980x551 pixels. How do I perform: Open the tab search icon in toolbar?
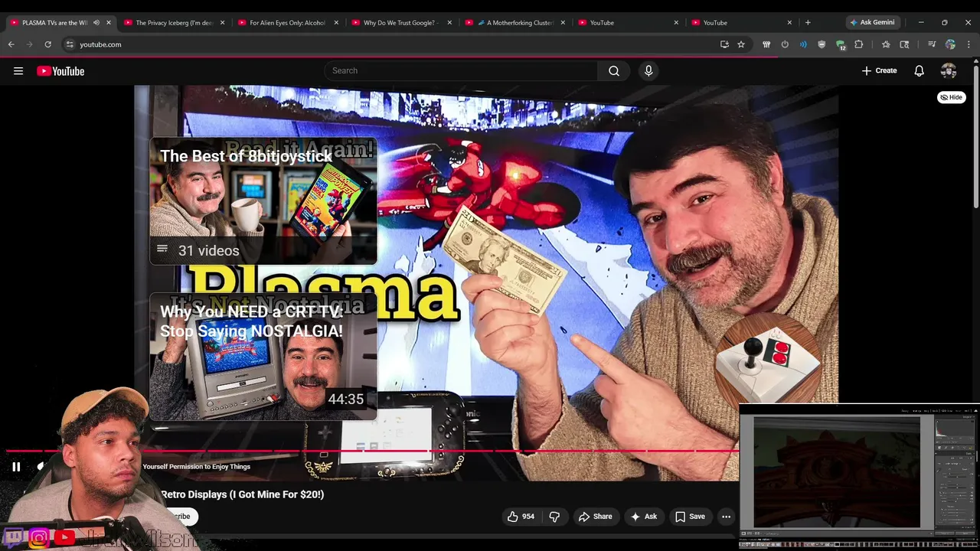tap(904, 44)
